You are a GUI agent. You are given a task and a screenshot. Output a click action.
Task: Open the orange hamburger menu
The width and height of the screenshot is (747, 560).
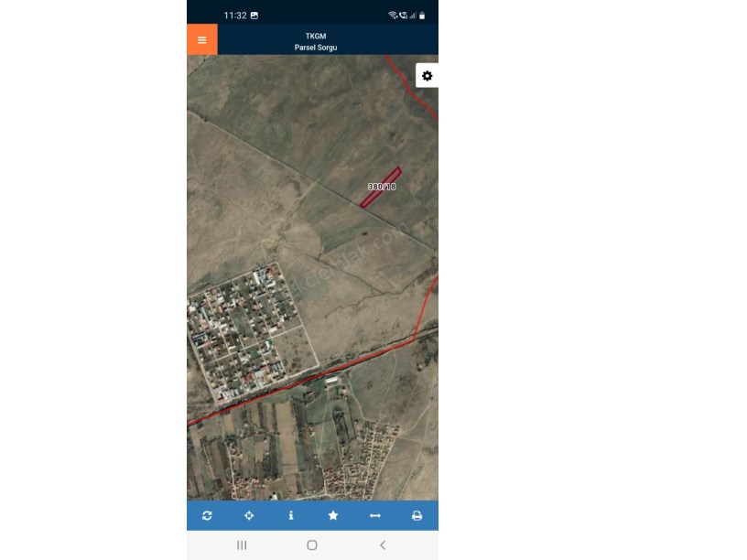click(202, 39)
